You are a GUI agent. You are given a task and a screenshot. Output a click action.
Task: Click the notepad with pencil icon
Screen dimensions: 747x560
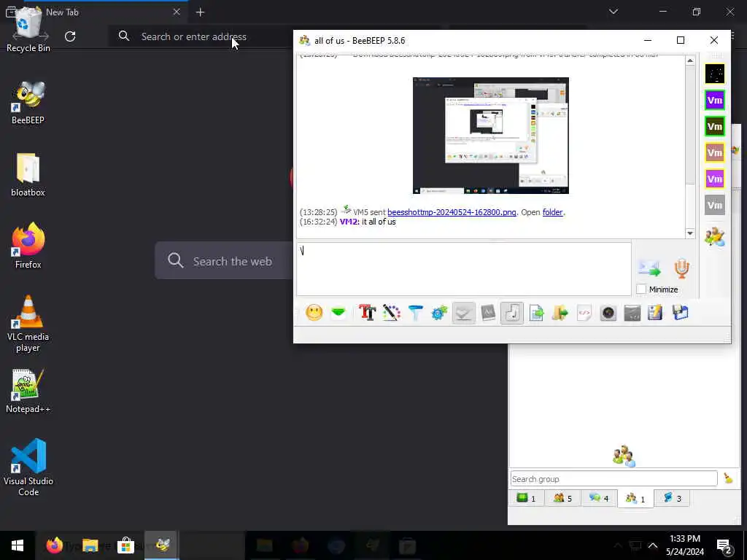tap(656, 313)
